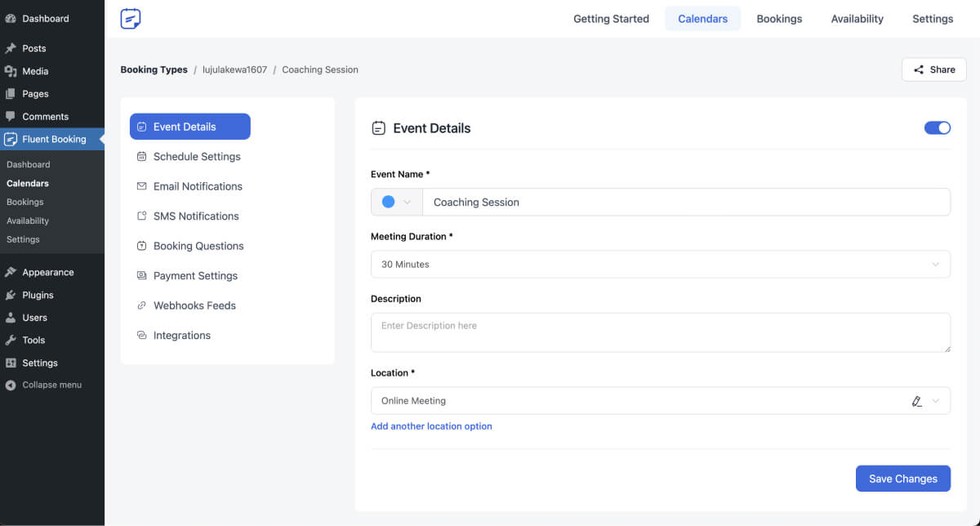Click the WordPress Settings sliders icon
Screen dimensions: 980x526
[x=11, y=363]
